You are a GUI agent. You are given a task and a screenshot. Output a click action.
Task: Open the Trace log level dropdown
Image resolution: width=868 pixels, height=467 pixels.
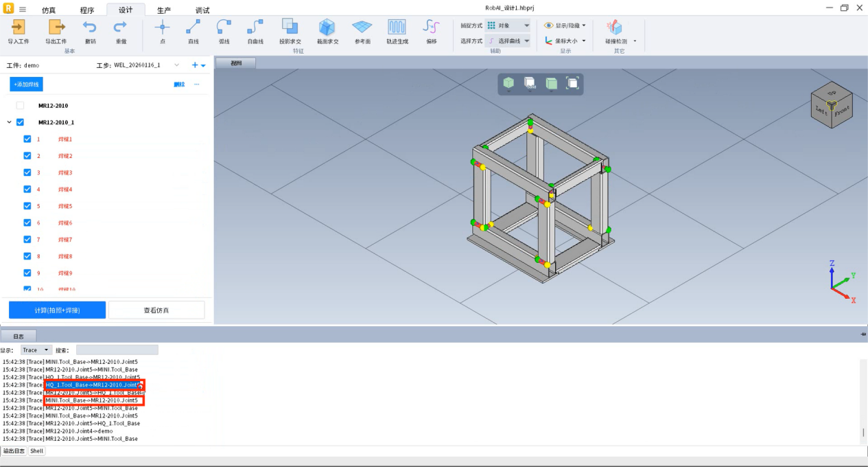pos(36,350)
